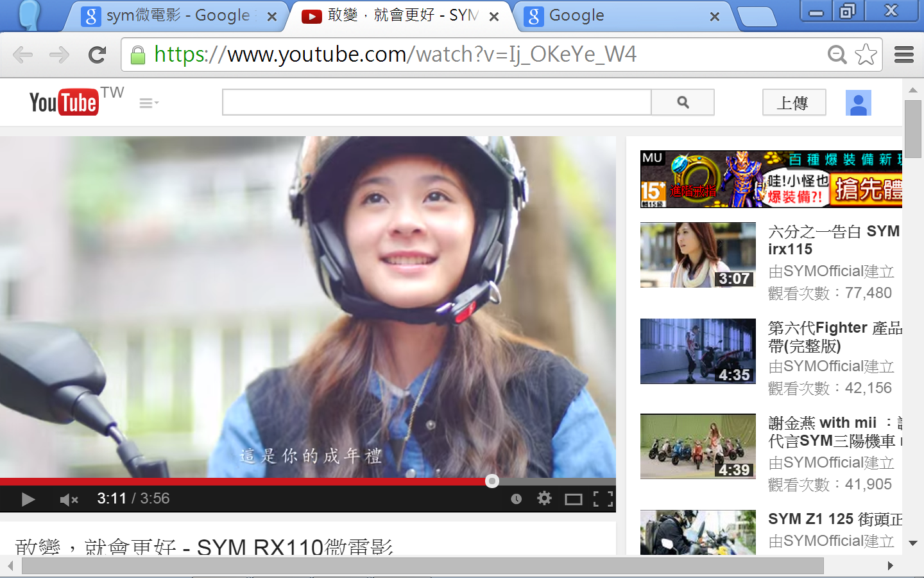
Task: Go forward to the next page
Action: click(59, 55)
